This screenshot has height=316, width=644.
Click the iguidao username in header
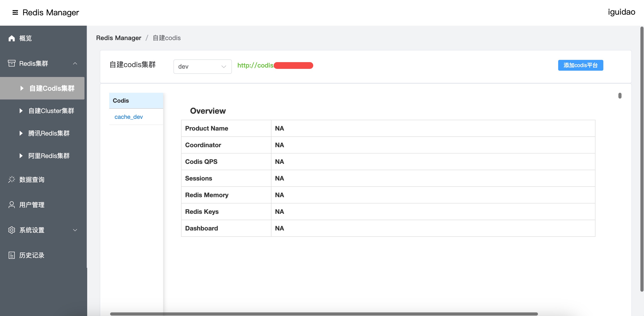[621, 12]
